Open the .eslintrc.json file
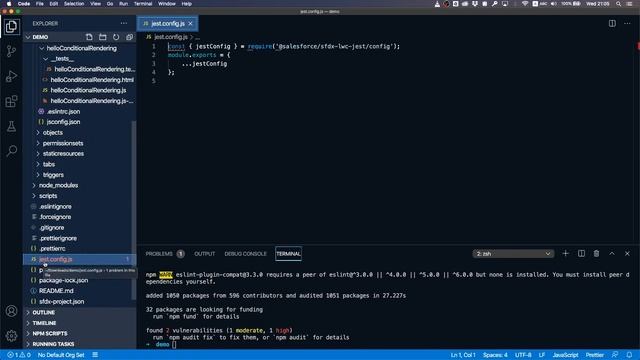The image size is (640, 360). click(x=63, y=111)
